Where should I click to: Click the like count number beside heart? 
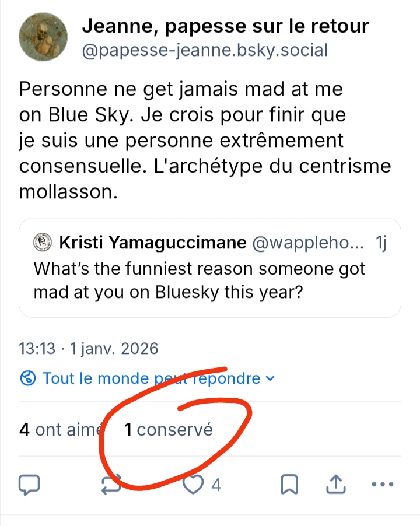pyautogui.click(x=216, y=484)
